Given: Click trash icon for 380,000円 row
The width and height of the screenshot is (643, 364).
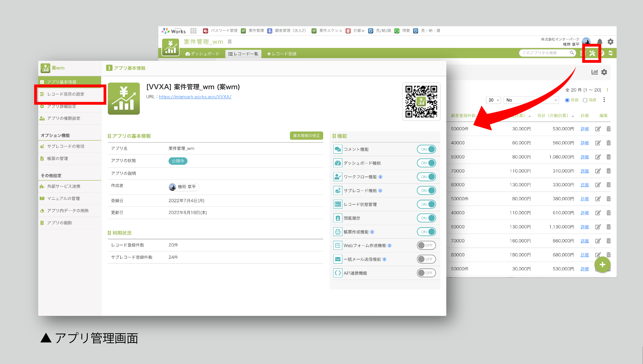Looking at the screenshot, I should pos(609,199).
